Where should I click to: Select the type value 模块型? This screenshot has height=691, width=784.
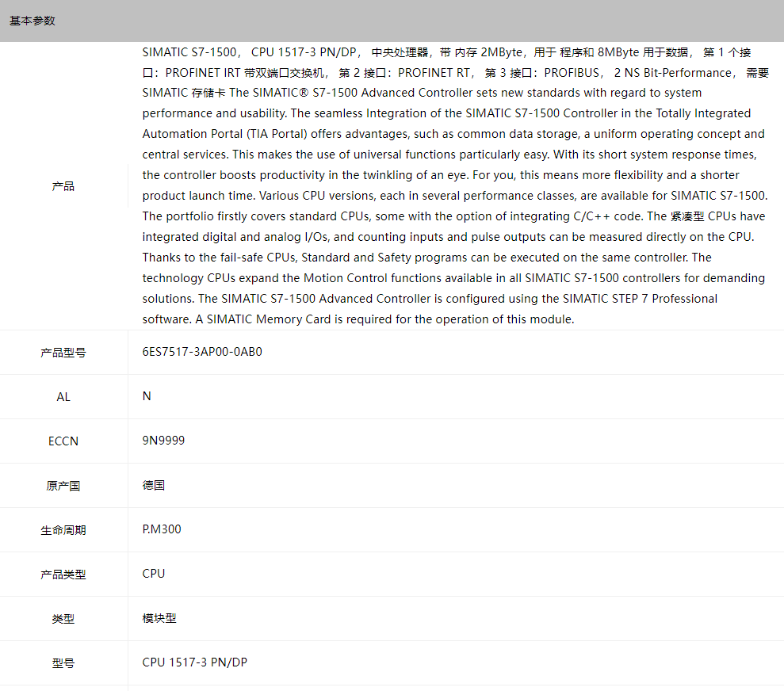tap(159, 618)
